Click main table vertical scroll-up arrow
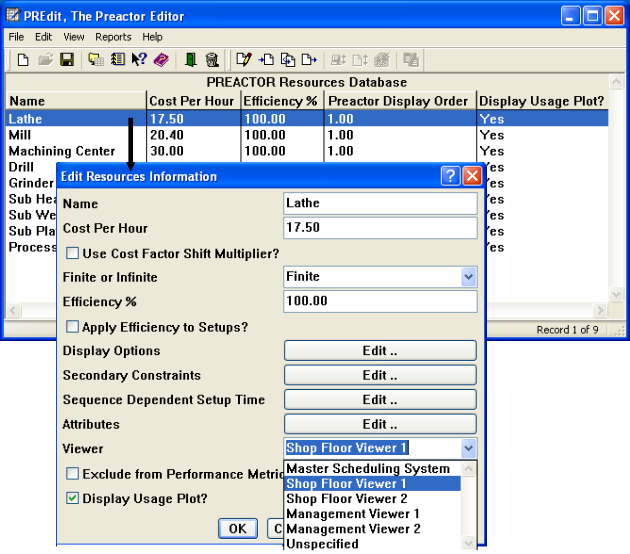This screenshot has width=630, height=554. (616, 82)
